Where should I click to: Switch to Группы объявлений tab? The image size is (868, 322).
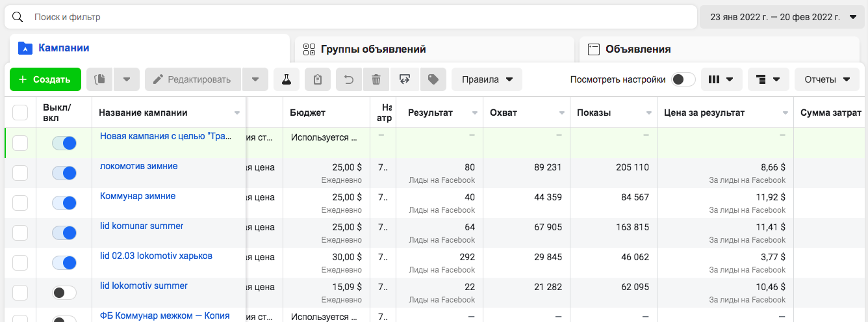coord(435,49)
